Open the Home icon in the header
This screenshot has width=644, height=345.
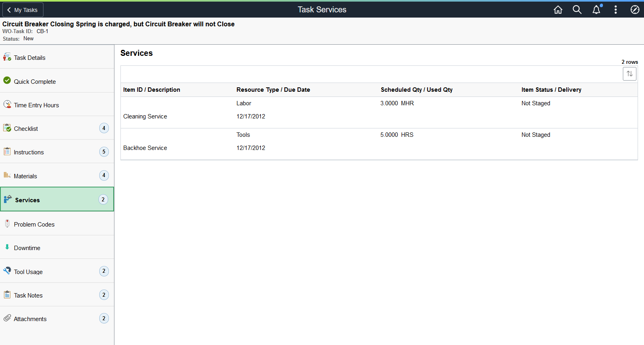click(558, 10)
